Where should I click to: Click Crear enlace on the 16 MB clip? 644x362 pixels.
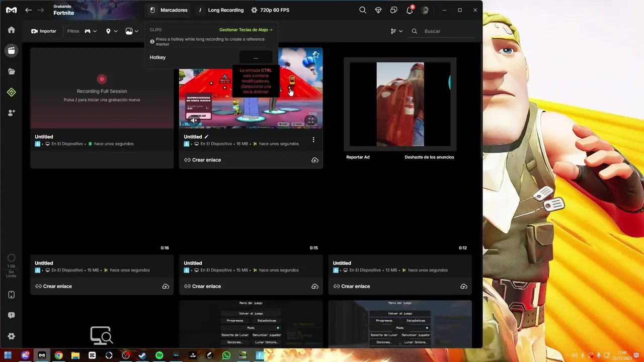coord(203,160)
